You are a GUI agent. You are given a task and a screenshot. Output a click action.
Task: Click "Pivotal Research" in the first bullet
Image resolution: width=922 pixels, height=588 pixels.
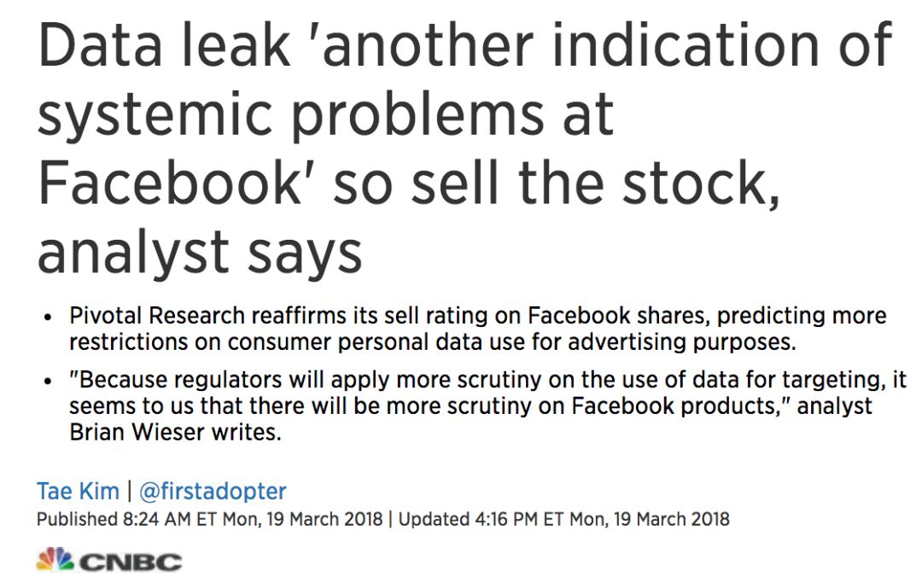[x=160, y=317]
